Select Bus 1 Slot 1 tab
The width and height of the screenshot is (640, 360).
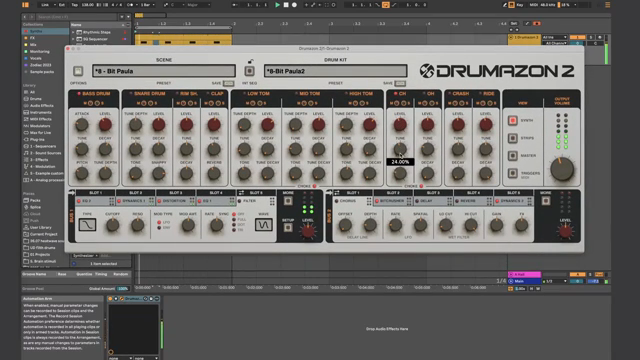(x=96, y=193)
